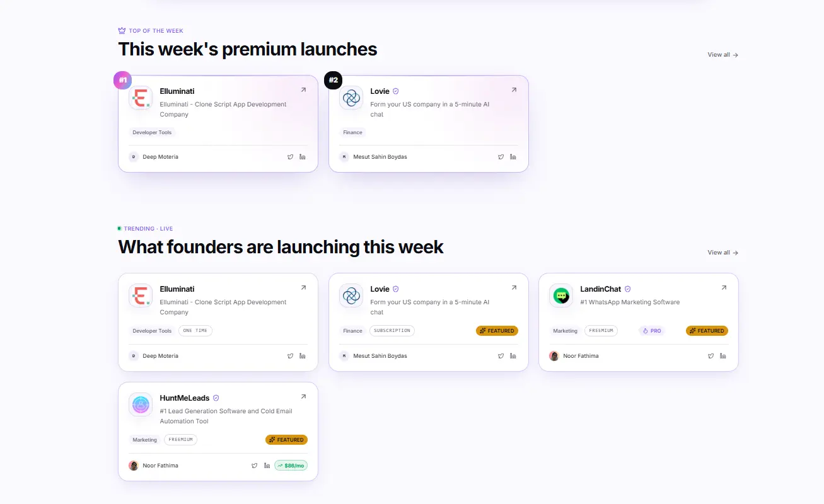Open external link arrow on premium Lovie card

514,90
